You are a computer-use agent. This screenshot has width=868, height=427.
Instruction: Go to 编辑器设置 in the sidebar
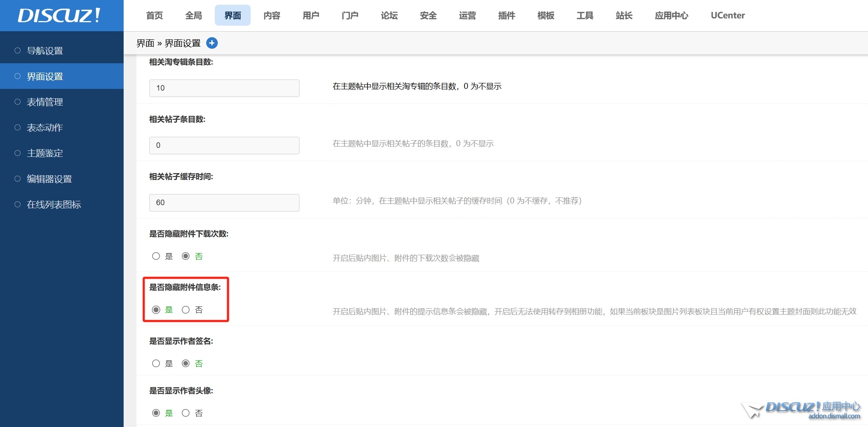tap(49, 179)
